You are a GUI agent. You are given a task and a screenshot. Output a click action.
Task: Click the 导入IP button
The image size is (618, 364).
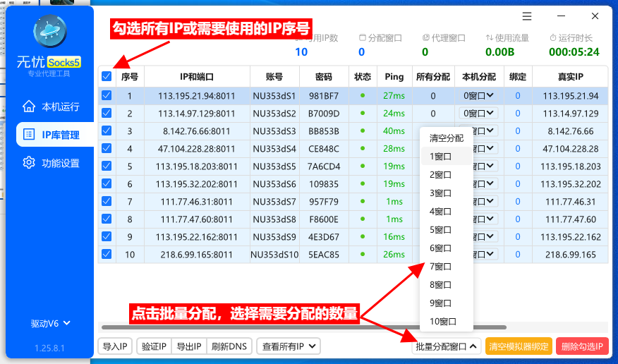115,346
